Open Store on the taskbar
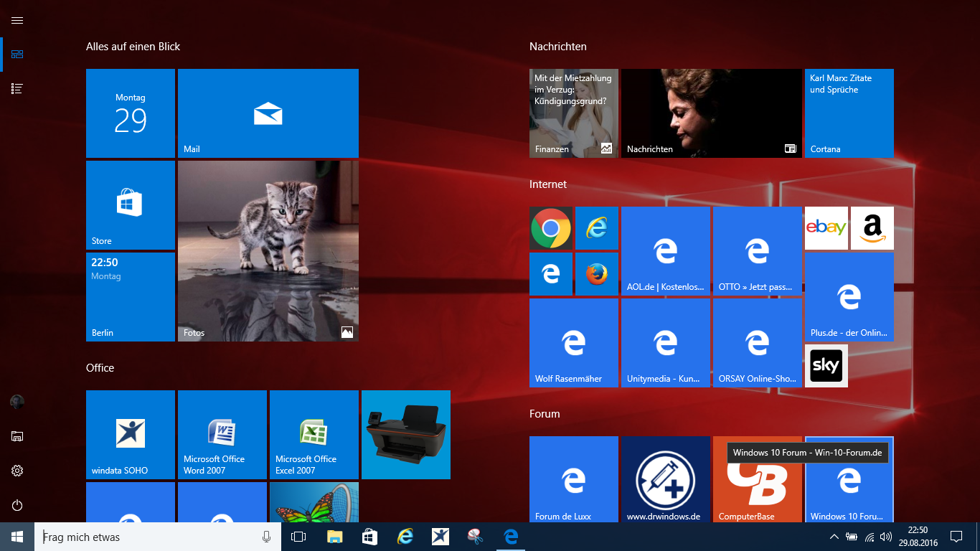980x551 pixels. point(369,537)
